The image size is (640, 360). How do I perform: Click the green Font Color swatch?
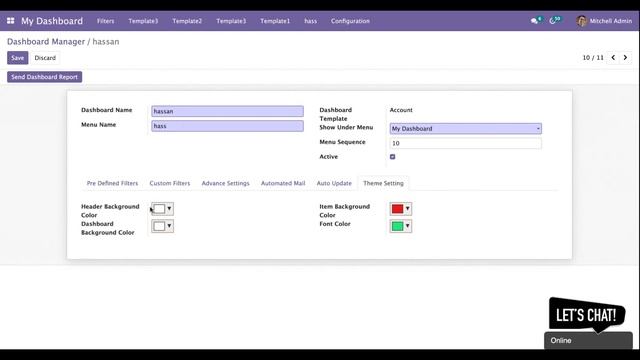398,226
